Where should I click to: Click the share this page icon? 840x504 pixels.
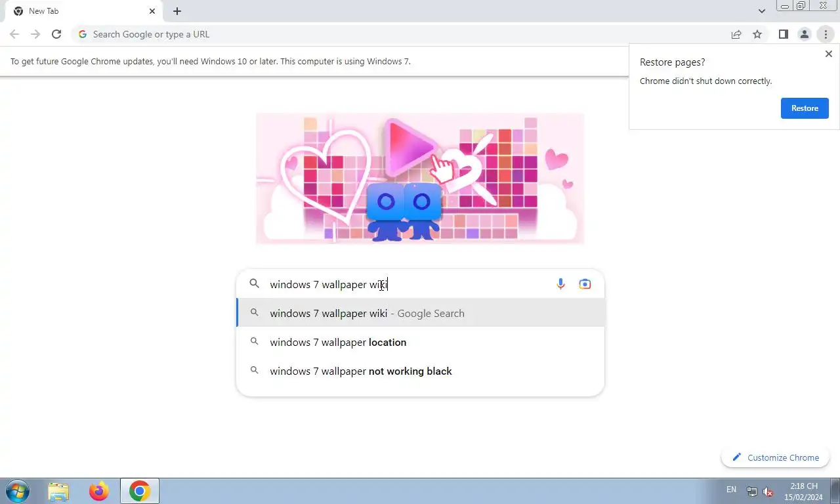[x=736, y=34]
